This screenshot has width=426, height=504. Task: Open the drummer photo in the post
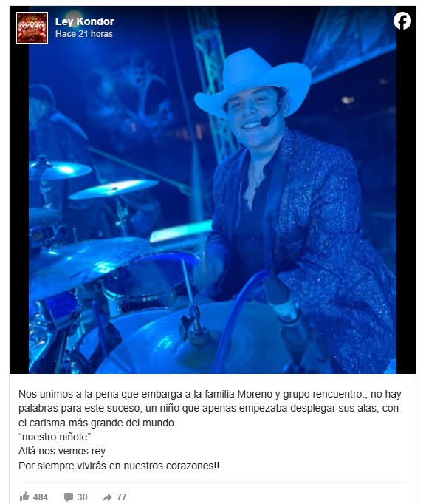[213, 190]
